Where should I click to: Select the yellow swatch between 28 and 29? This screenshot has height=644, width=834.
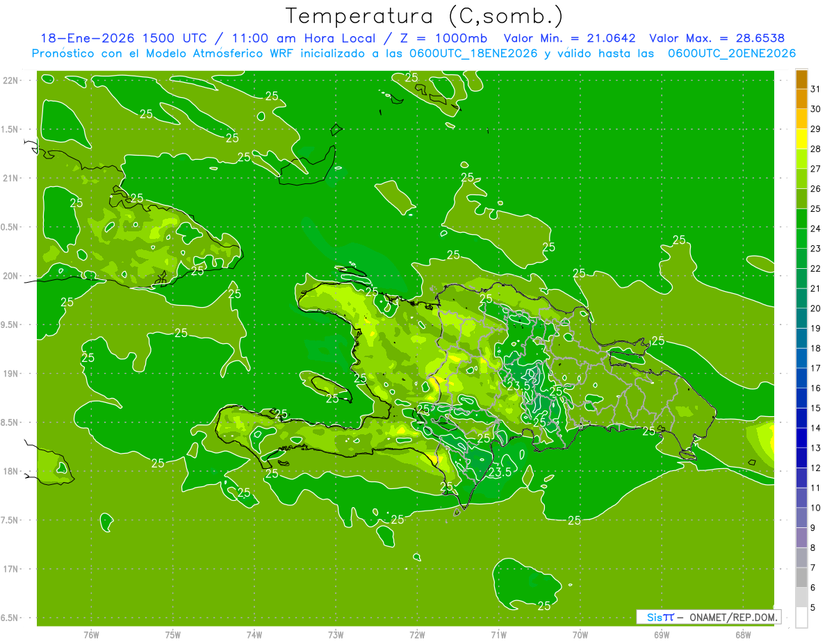coord(801,138)
